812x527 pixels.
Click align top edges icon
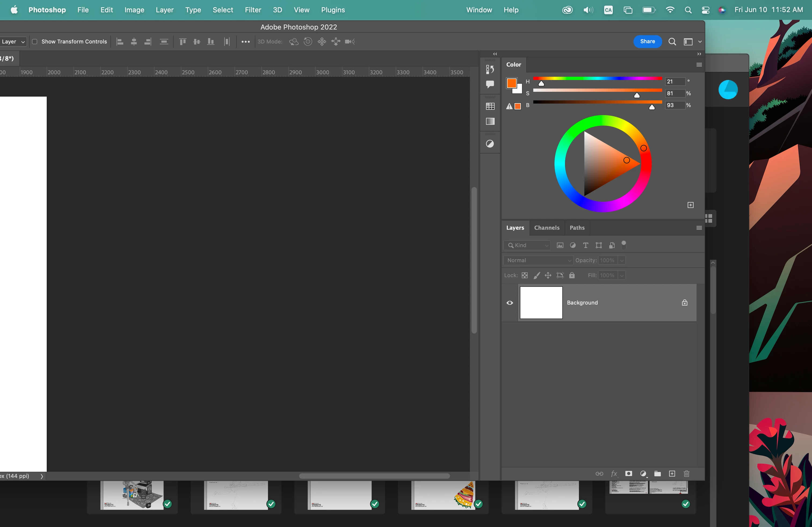coord(183,42)
